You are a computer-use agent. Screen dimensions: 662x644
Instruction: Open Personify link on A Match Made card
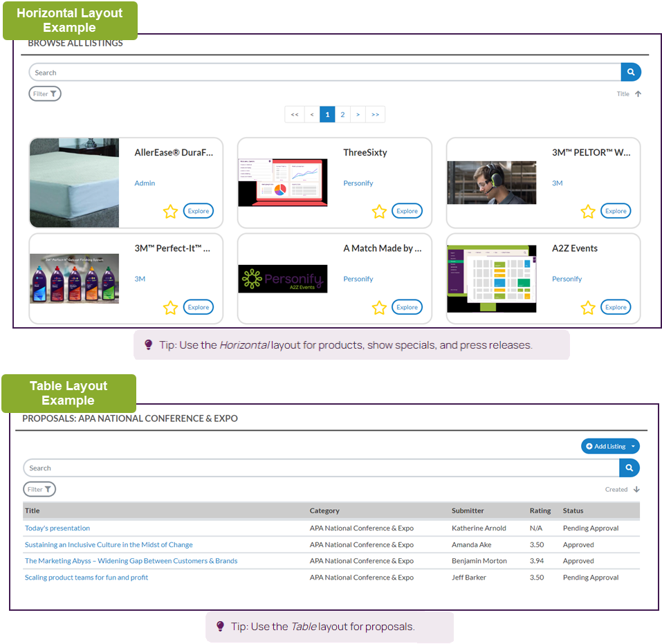tap(358, 279)
